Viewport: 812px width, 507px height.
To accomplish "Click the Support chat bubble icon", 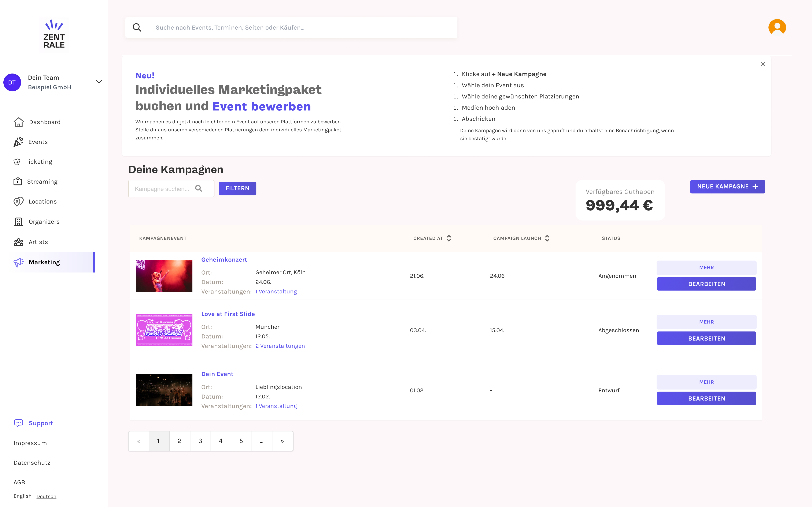I will coord(18,423).
